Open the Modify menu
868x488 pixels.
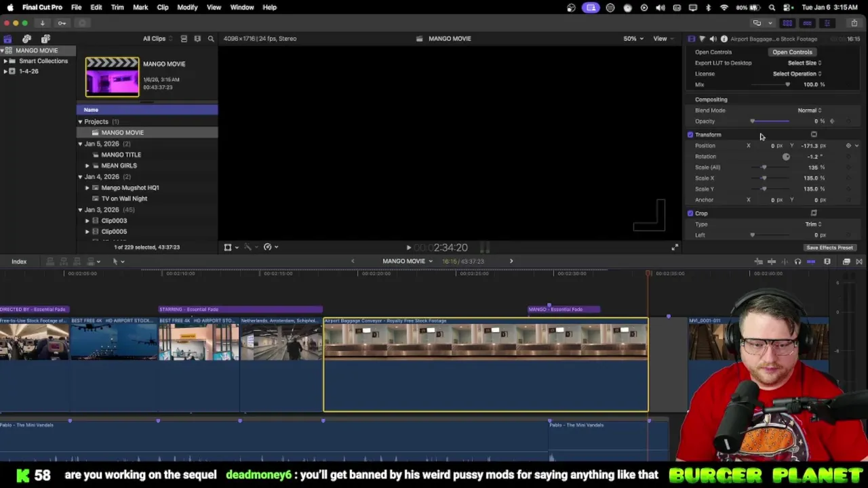tap(187, 7)
